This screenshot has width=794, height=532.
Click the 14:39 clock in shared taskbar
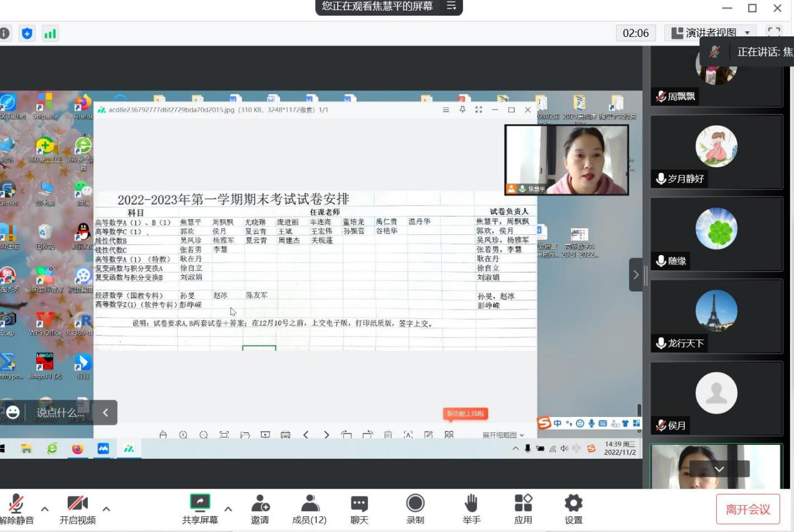619,448
